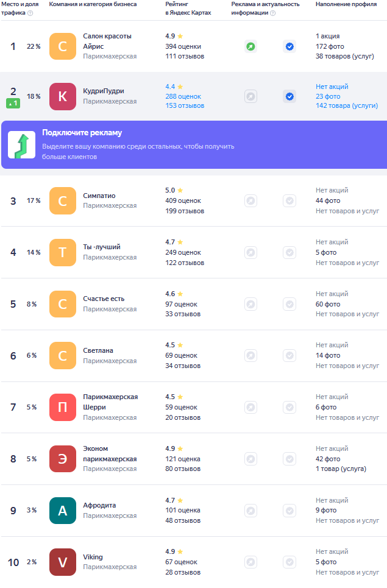Image resolution: width=387 pixels, height=588 pixels.
Task: Click the gray verification checkmark for Симпатио
Action: point(289,200)
